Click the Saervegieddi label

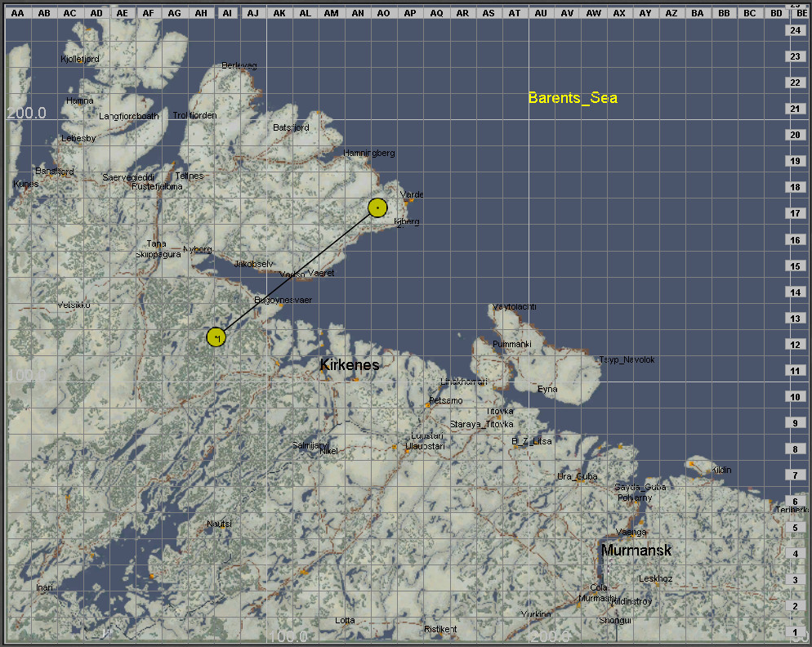point(128,177)
